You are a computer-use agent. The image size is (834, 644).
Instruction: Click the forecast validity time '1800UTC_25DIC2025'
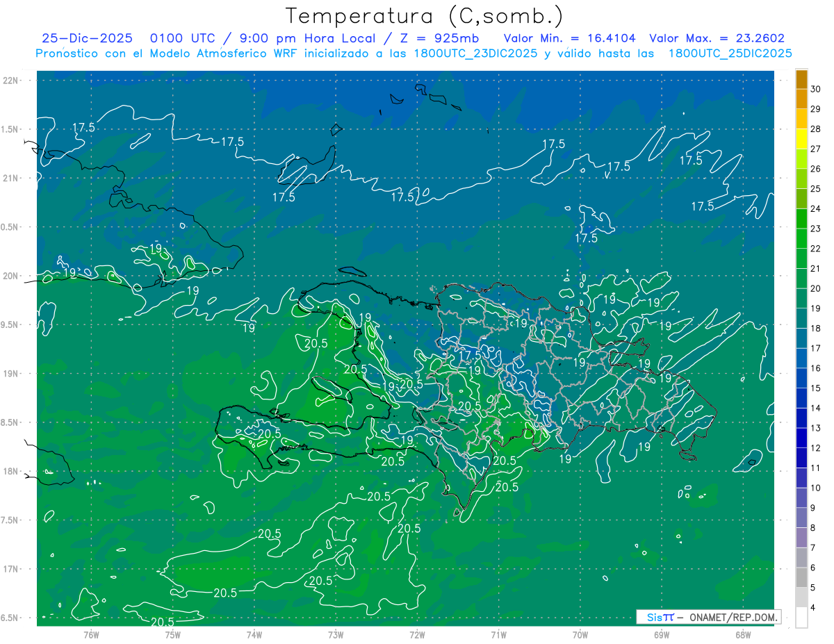click(x=730, y=53)
